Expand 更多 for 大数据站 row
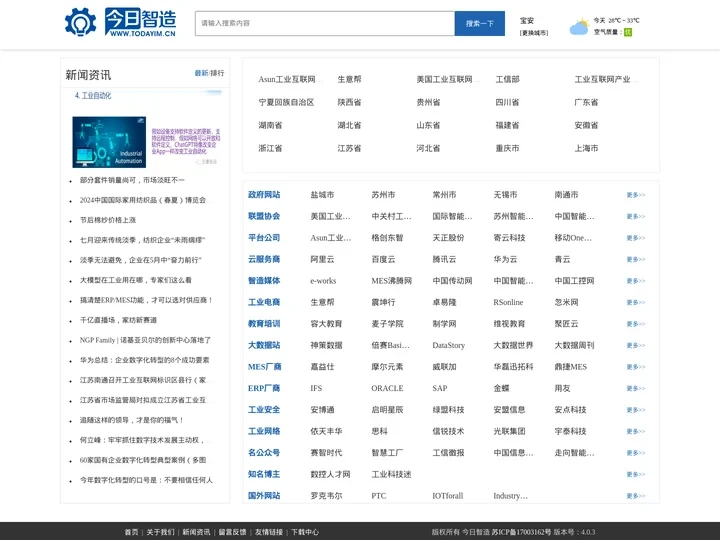The height and width of the screenshot is (540, 720). click(x=636, y=345)
